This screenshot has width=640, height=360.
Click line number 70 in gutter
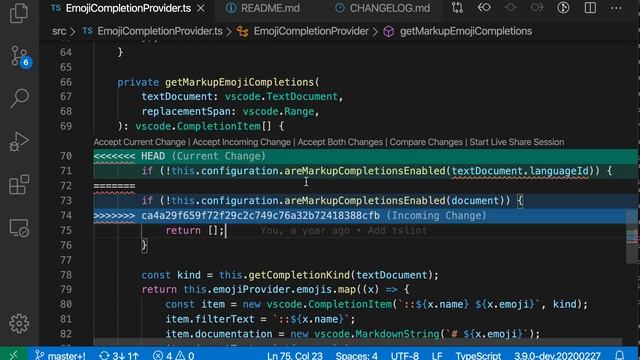(x=66, y=156)
